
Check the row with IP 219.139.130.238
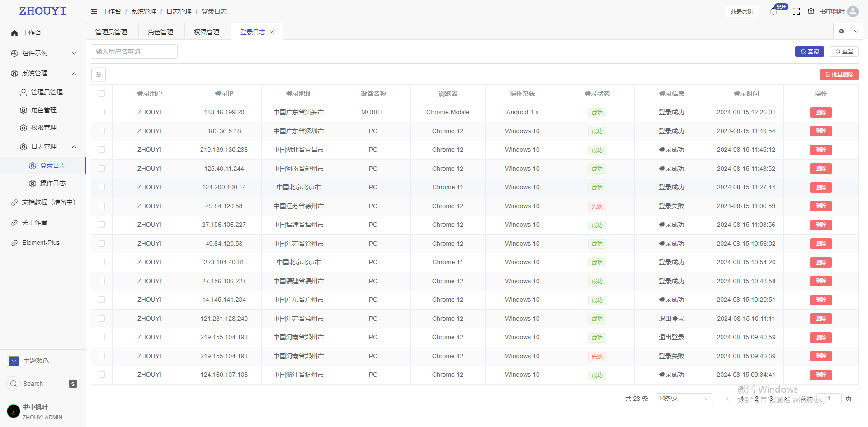(x=102, y=150)
